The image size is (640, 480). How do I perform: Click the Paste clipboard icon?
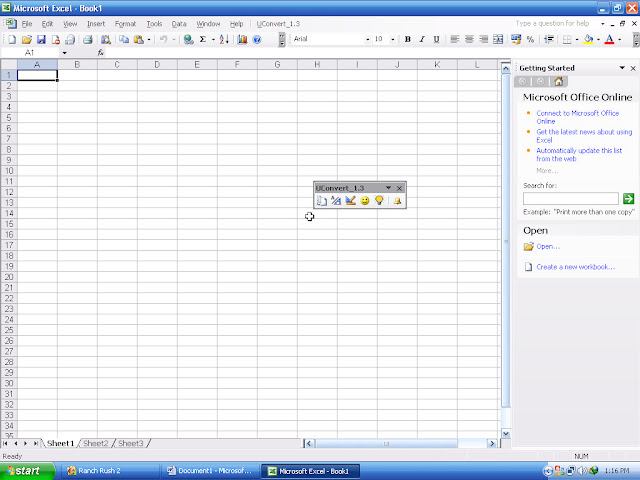139,40
